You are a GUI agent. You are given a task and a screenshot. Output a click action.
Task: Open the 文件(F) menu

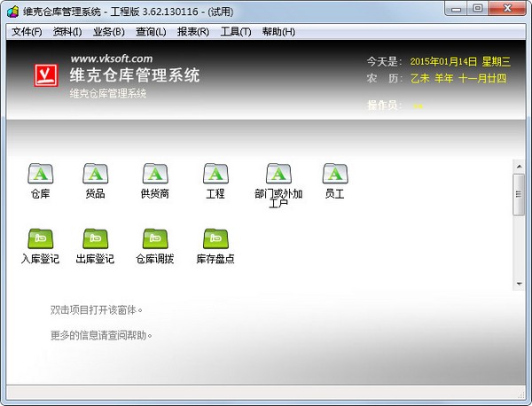(27, 32)
